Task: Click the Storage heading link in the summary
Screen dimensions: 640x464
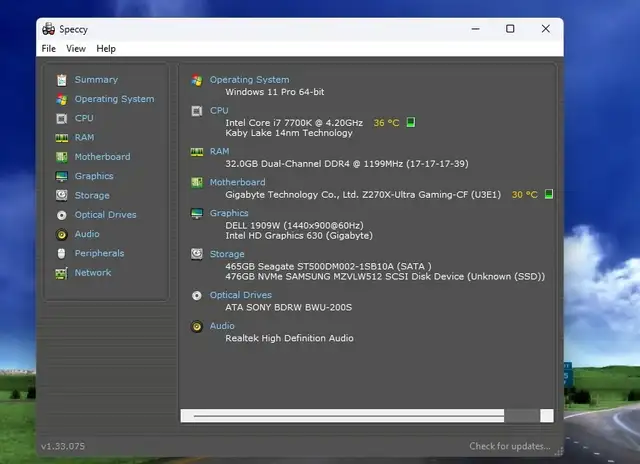Action: (x=227, y=254)
